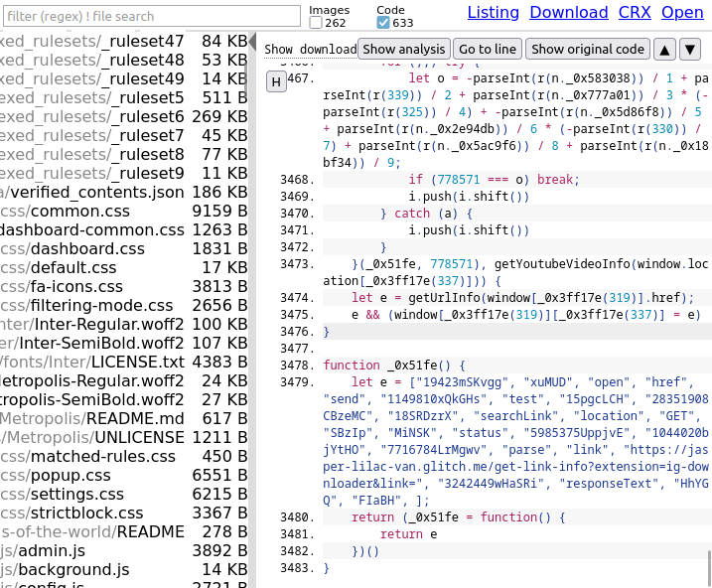Image resolution: width=712 pixels, height=588 pixels.
Task: Click the Show analysis button
Action: [404, 49]
